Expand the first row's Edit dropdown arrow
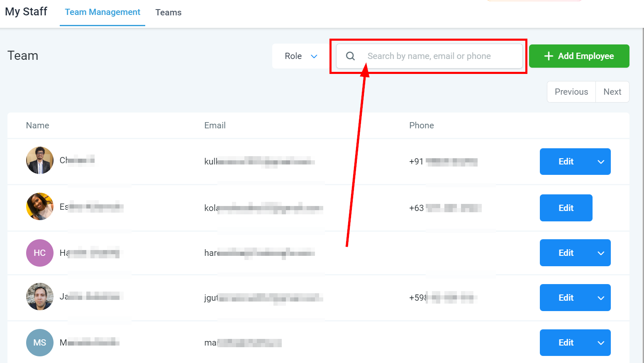The height and width of the screenshot is (363, 644). [x=600, y=162]
